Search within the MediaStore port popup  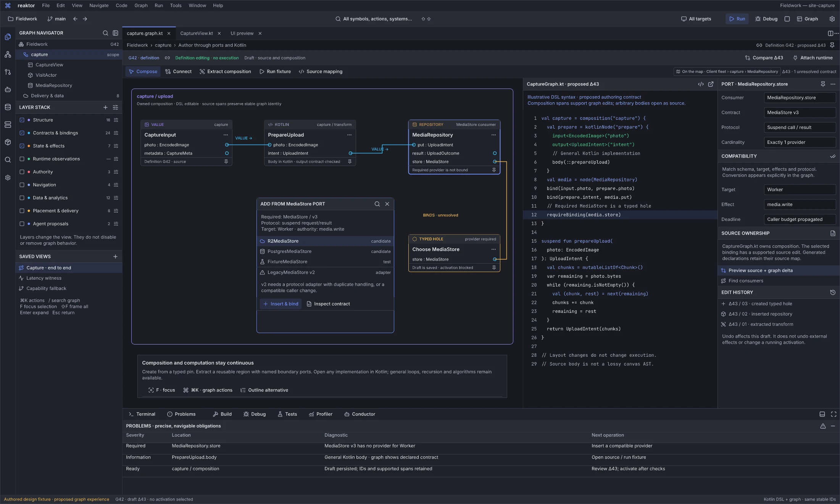[377, 204]
